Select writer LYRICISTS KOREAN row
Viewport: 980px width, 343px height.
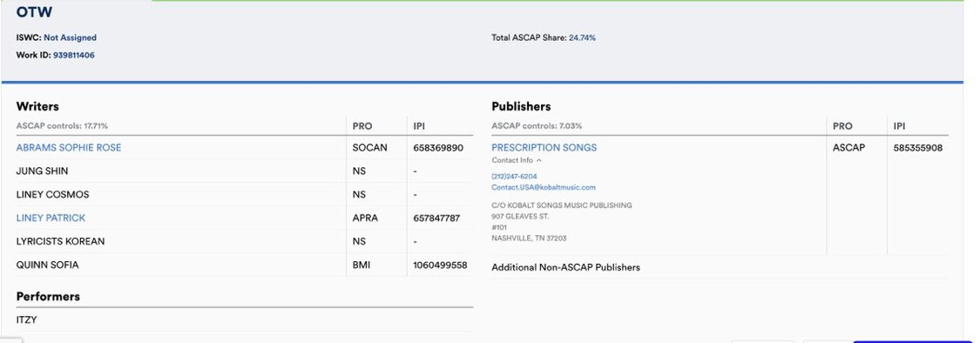pos(245,241)
